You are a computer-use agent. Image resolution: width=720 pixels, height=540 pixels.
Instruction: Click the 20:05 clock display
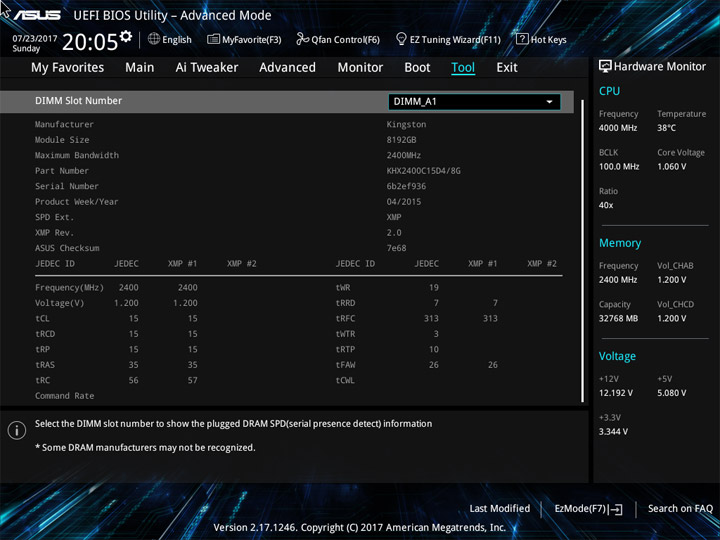(90, 42)
